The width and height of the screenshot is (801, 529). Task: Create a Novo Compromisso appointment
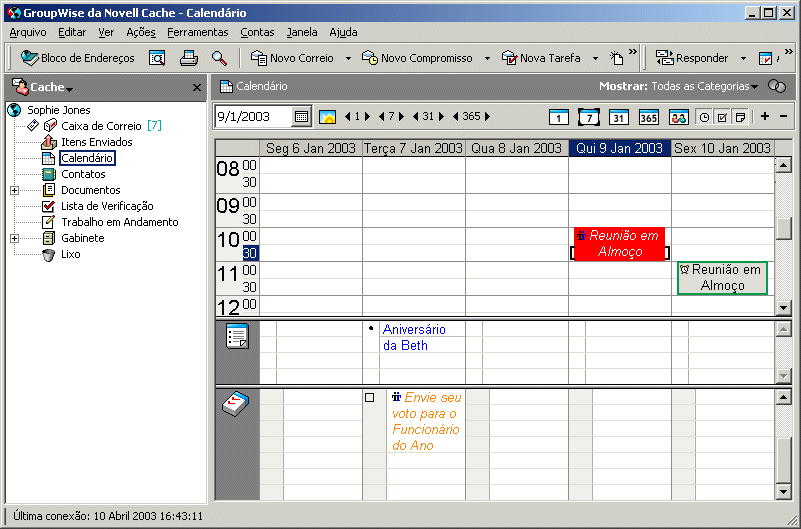point(417,58)
